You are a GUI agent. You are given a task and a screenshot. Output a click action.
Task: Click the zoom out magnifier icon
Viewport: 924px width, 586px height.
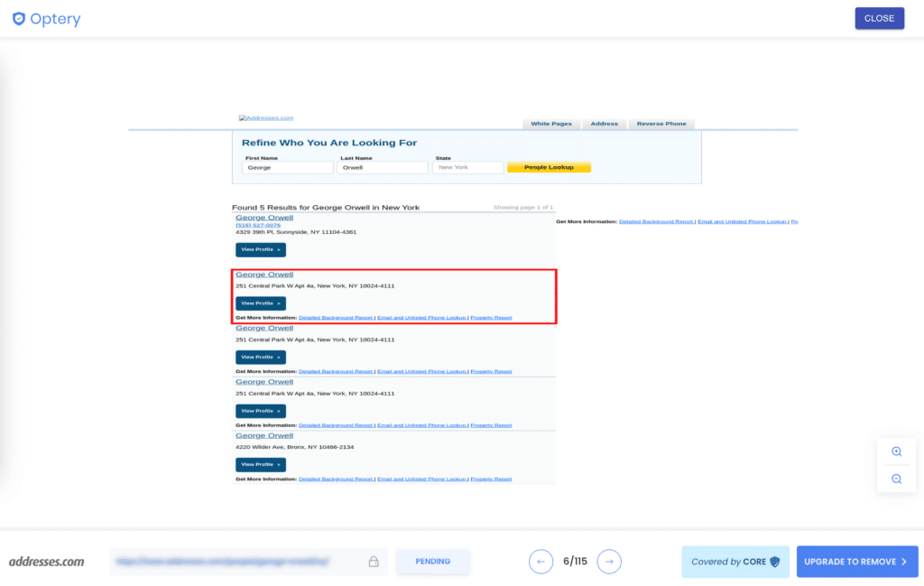(x=896, y=479)
